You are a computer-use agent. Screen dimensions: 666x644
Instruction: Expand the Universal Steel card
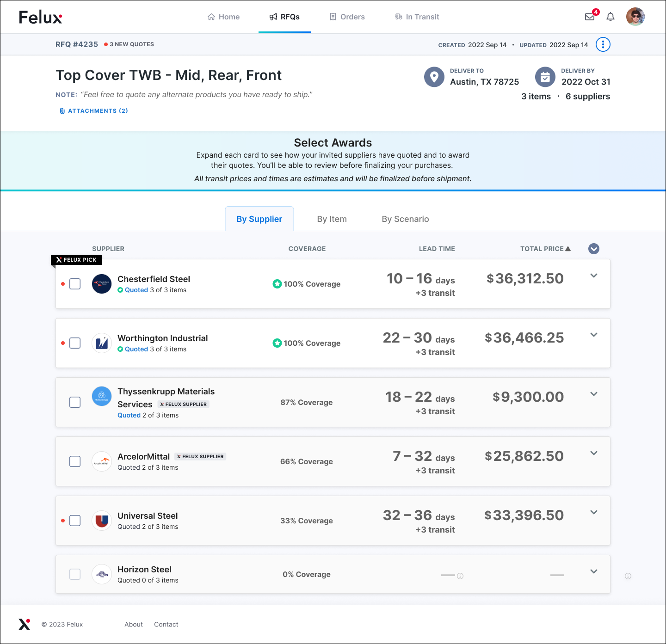click(x=594, y=512)
